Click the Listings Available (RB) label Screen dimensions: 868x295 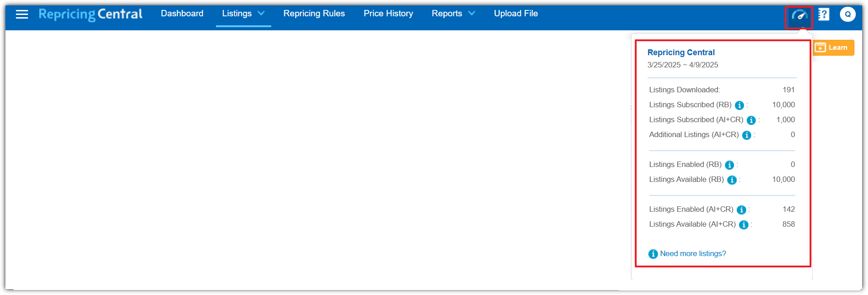tap(686, 180)
